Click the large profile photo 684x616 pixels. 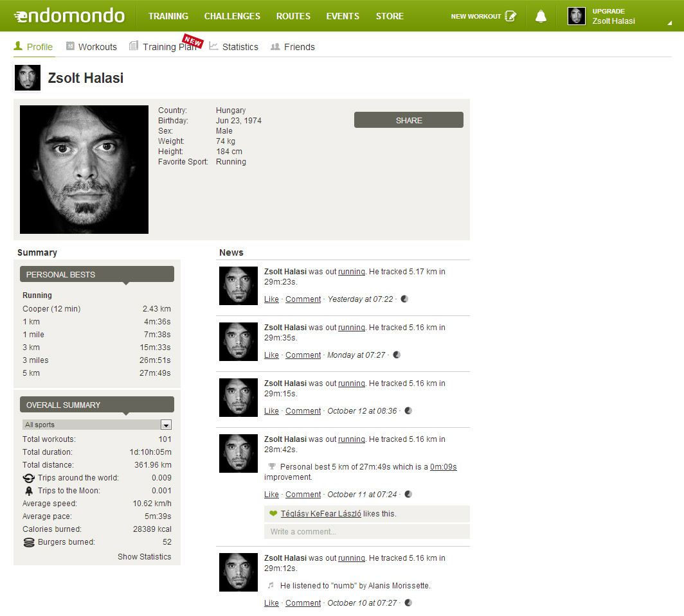(x=84, y=170)
